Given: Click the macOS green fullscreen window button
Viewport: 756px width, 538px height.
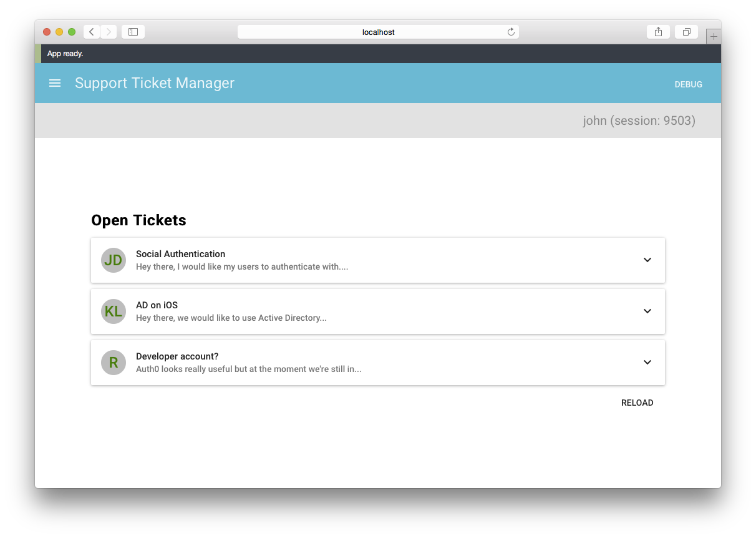Looking at the screenshot, I should (x=72, y=32).
